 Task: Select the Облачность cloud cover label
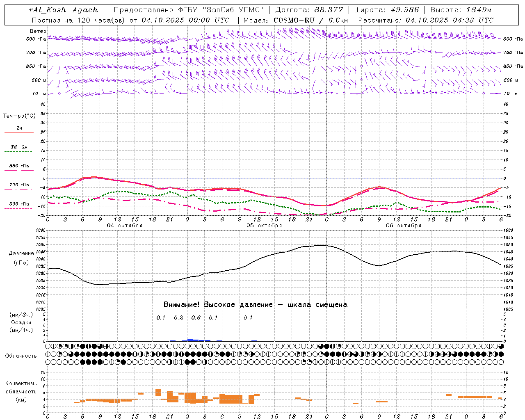coord(21,356)
